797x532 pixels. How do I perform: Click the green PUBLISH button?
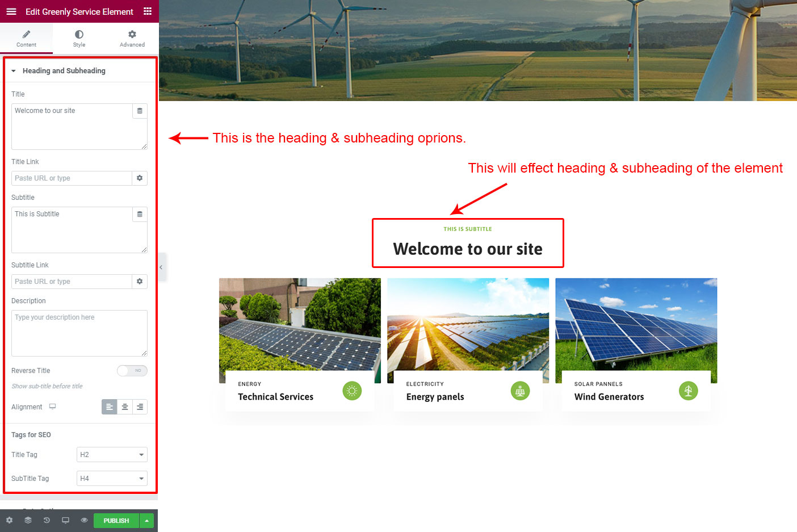[116, 521]
